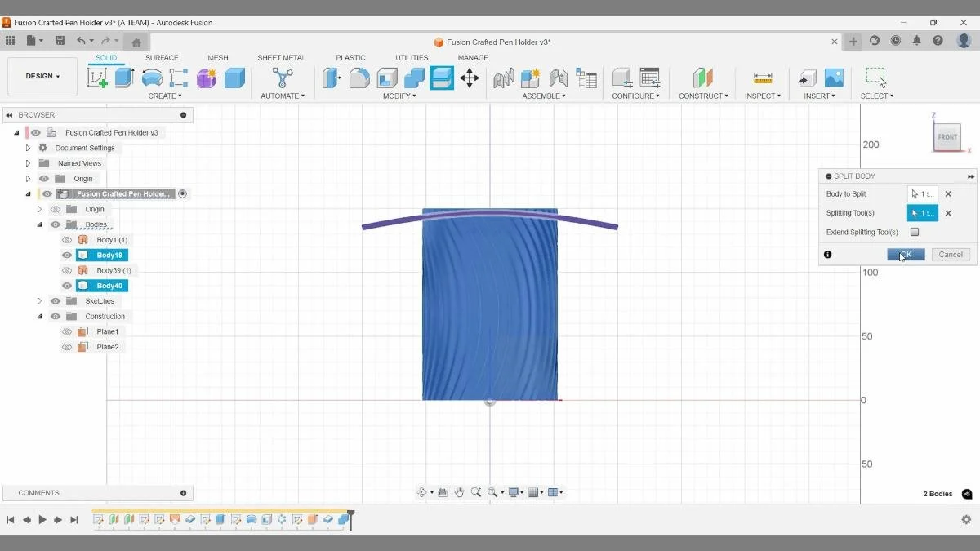Switch to the PLASTIC tab
Screen dimensions: 980x551
click(x=350, y=58)
